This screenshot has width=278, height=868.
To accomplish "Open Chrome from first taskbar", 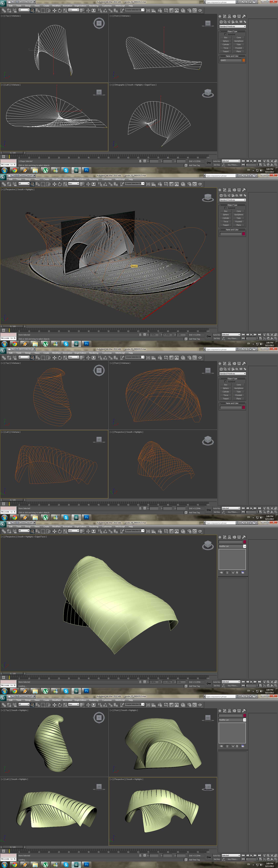I will point(15,170).
